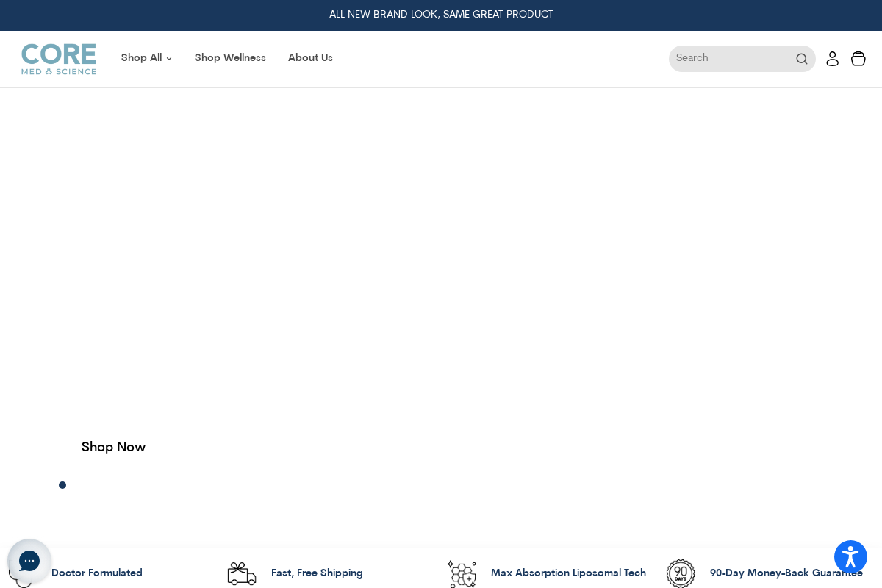Screen dimensions: 882x588
Task: Click the 90-Day Money-Back Guarantee text
Action: (786, 574)
